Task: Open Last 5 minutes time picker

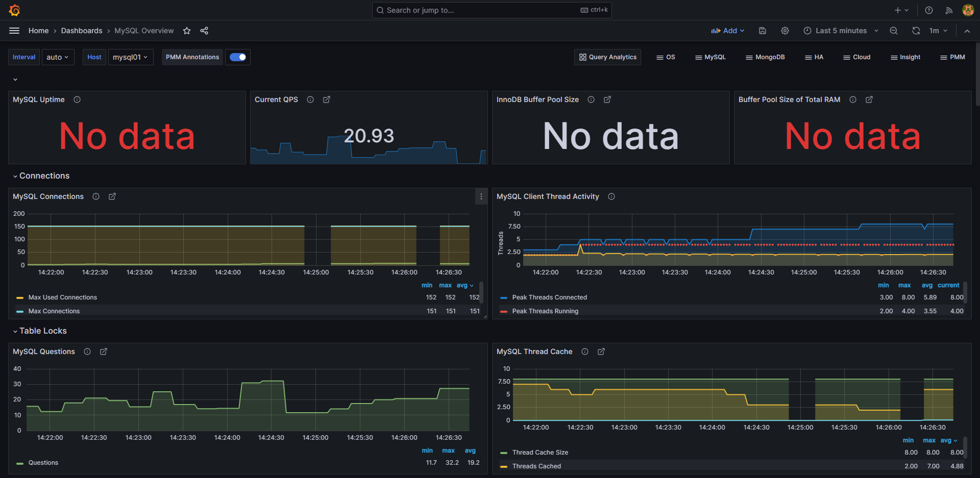Action: coord(841,31)
